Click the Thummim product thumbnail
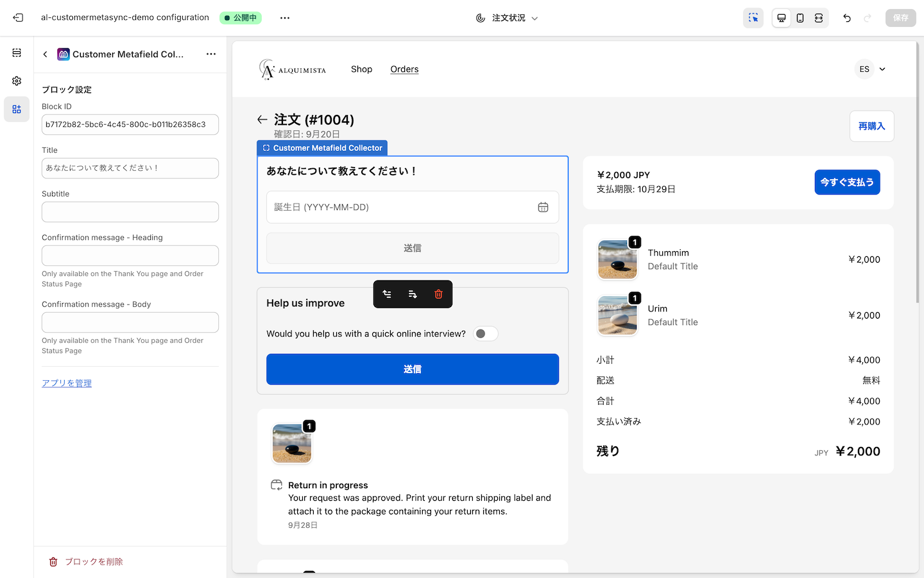The width and height of the screenshot is (924, 578). (617, 259)
